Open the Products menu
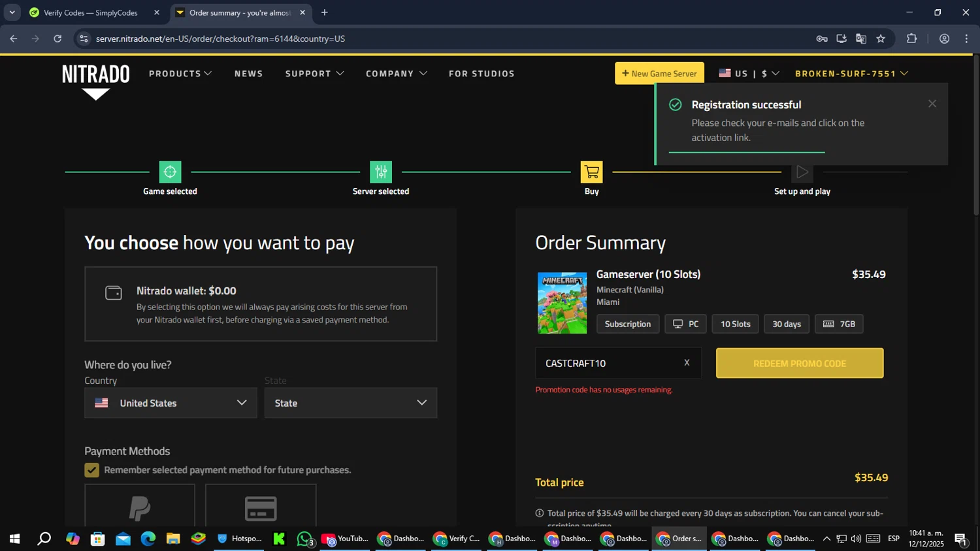The width and height of the screenshot is (980, 551). [180, 74]
